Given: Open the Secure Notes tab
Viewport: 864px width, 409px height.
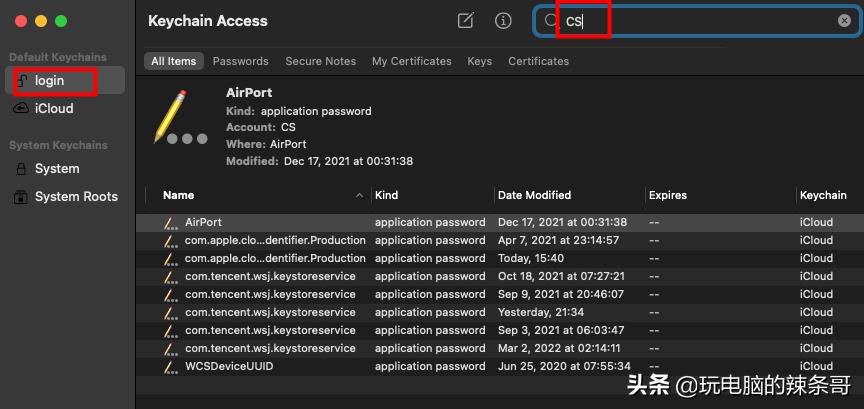Looking at the screenshot, I should coord(320,61).
